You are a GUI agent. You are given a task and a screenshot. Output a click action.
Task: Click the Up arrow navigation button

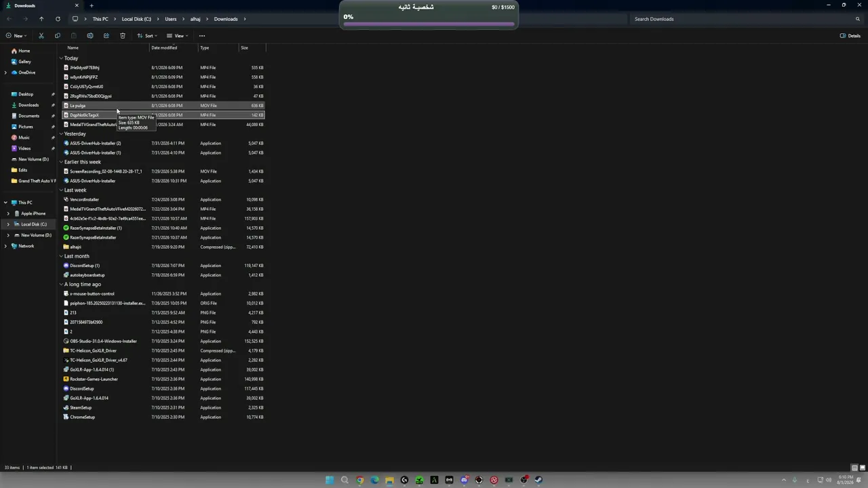pyautogui.click(x=41, y=19)
